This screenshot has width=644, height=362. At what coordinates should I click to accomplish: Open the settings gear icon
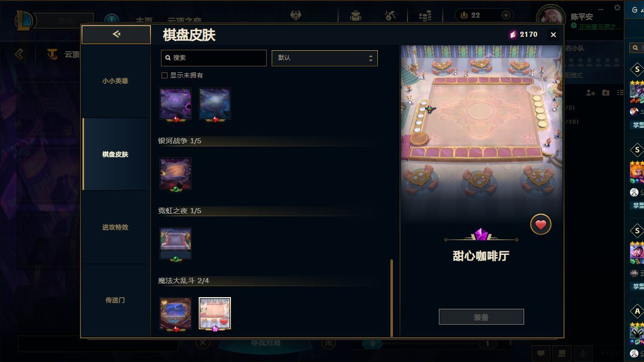pos(617,8)
